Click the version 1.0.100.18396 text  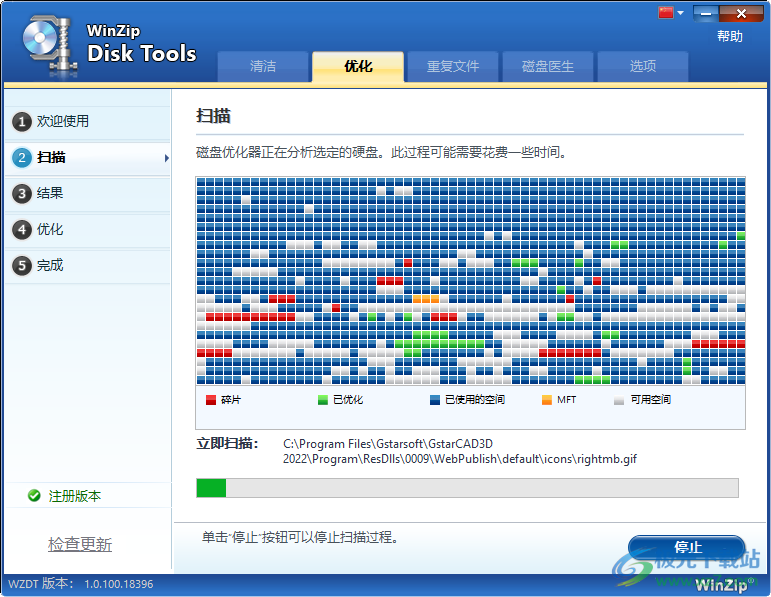(119, 584)
